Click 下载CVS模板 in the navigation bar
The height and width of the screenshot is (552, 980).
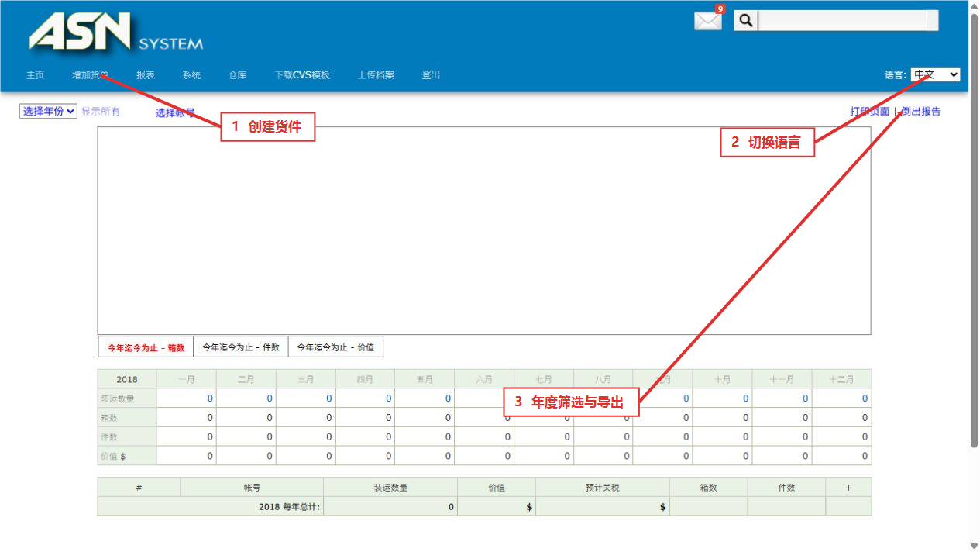click(x=302, y=75)
